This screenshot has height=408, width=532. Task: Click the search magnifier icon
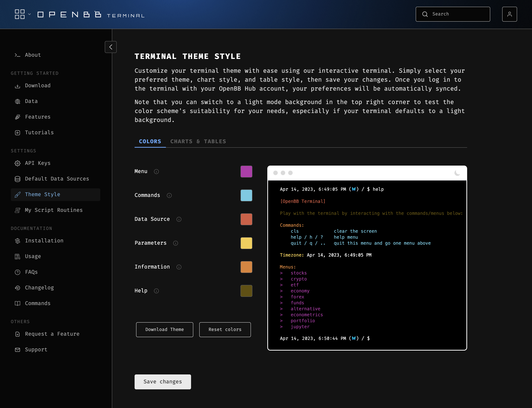[x=425, y=14]
